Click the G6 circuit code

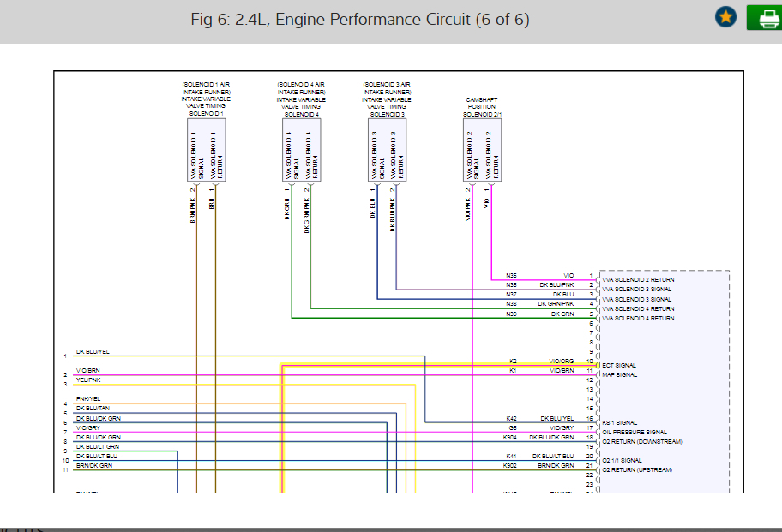click(x=513, y=427)
